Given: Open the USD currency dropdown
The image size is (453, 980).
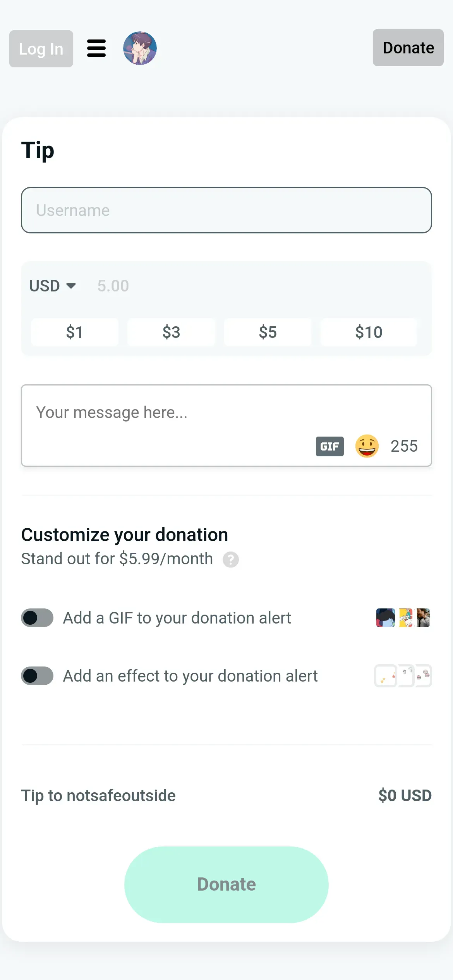Looking at the screenshot, I should pos(52,286).
